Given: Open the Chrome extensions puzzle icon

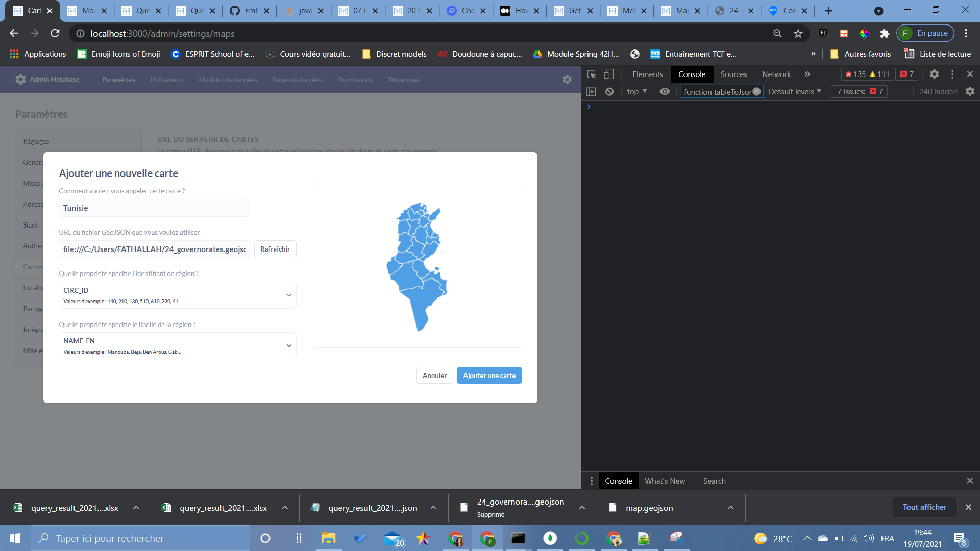Looking at the screenshot, I should coord(885,34).
